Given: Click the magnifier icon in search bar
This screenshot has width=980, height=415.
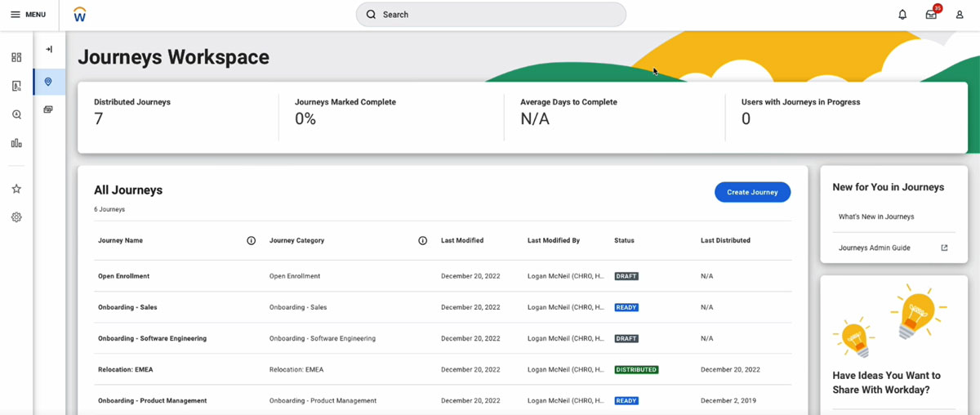Looking at the screenshot, I should tap(371, 15).
